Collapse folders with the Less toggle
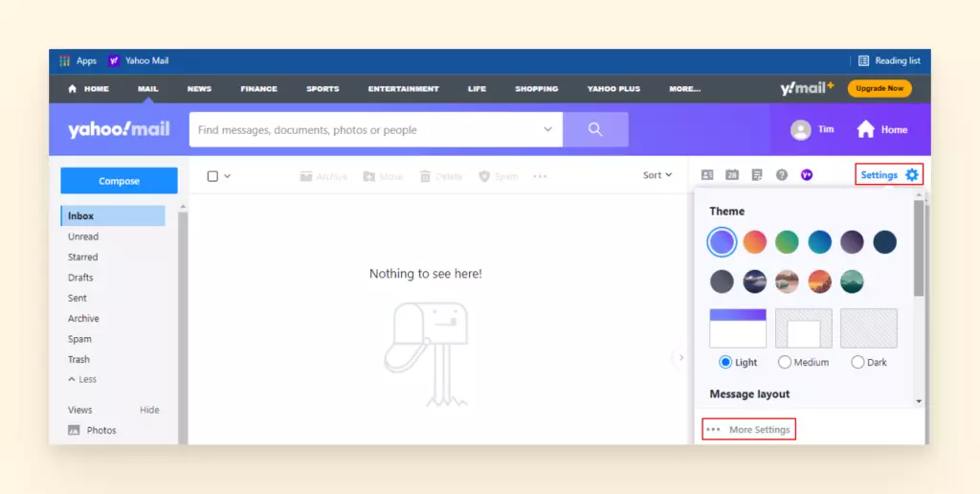 [82, 379]
